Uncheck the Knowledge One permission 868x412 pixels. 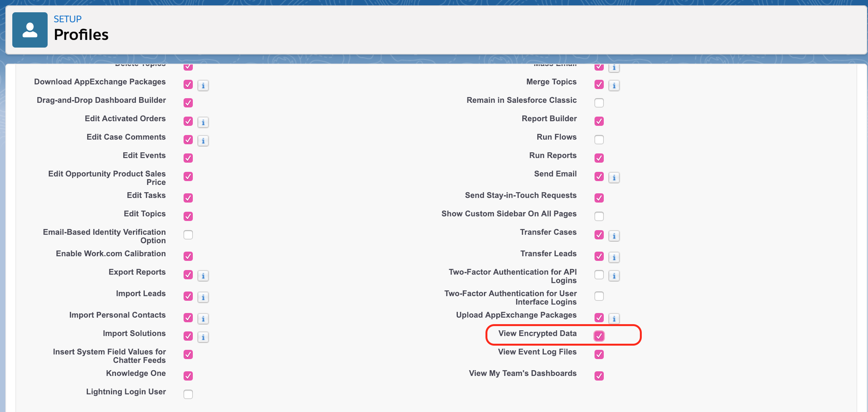(188, 376)
